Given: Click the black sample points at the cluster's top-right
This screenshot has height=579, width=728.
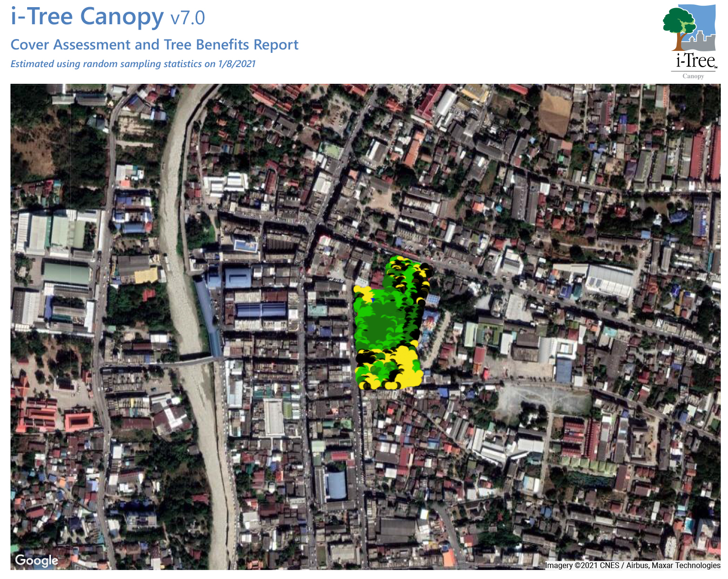Looking at the screenshot, I should tap(424, 272).
